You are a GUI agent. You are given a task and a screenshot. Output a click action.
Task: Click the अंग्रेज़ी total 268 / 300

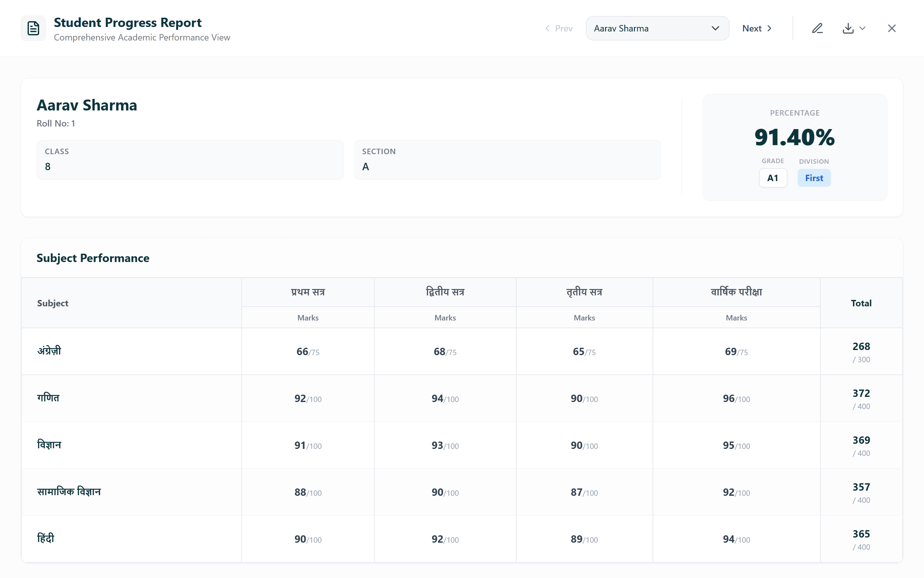click(x=861, y=352)
